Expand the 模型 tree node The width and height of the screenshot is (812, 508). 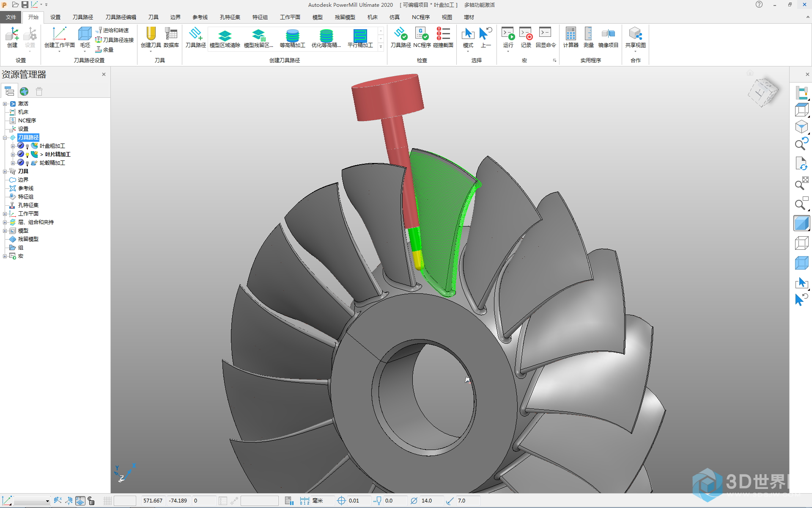pos(5,231)
